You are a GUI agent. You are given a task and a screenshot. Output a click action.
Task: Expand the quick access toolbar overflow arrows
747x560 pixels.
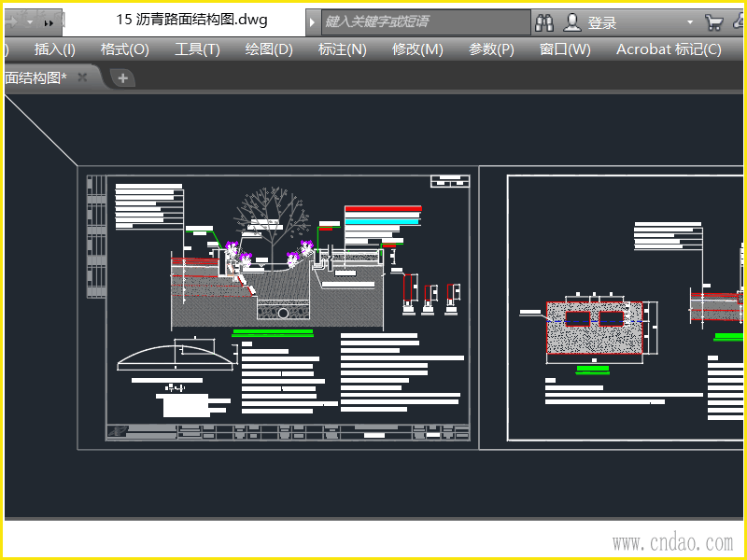(49, 22)
